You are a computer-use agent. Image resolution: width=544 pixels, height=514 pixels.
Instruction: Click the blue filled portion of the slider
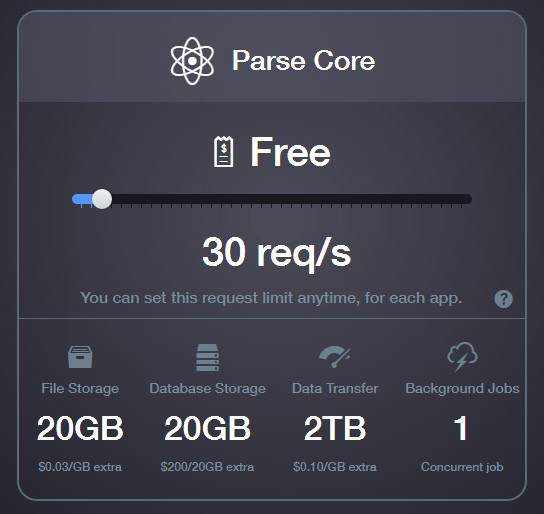pyautogui.click(x=83, y=199)
